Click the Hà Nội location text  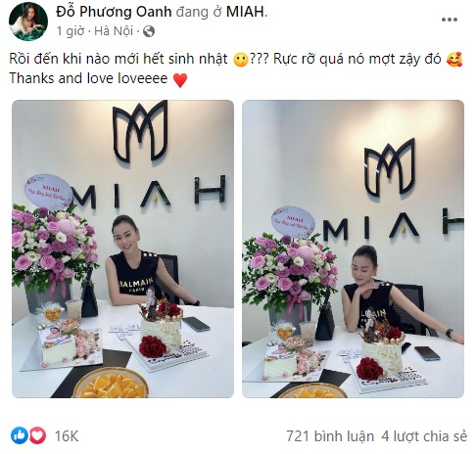coord(114,31)
